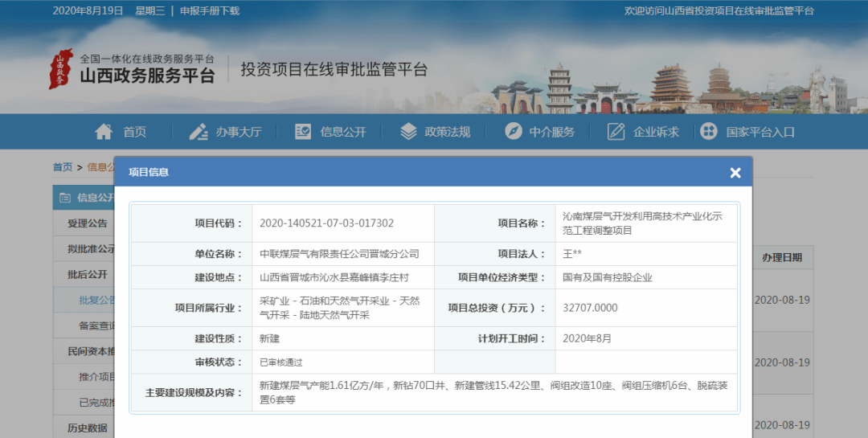Click the 政策法规 stacked layers icon
Screen dimensions: 868x438
point(408,132)
